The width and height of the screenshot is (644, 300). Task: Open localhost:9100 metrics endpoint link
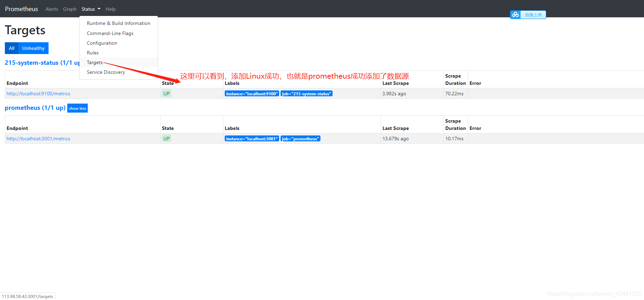[x=38, y=94]
